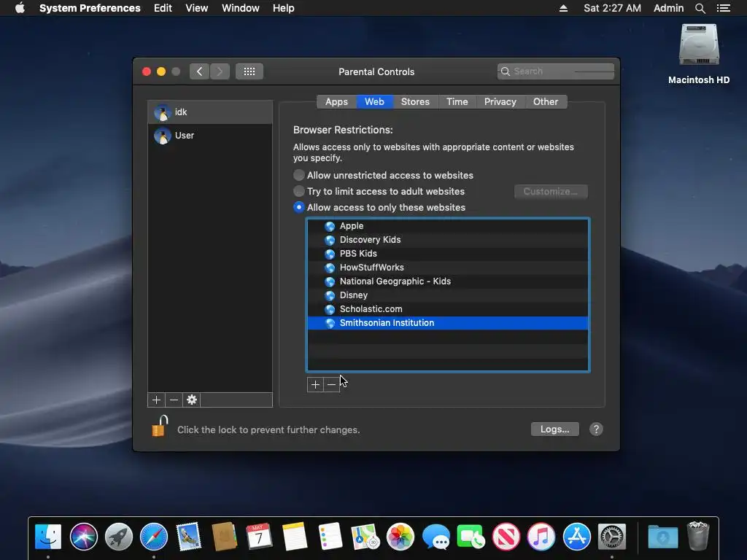Open Contacts book in the Dock
The width and height of the screenshot is (747, 560).
[x=225, y=537]
